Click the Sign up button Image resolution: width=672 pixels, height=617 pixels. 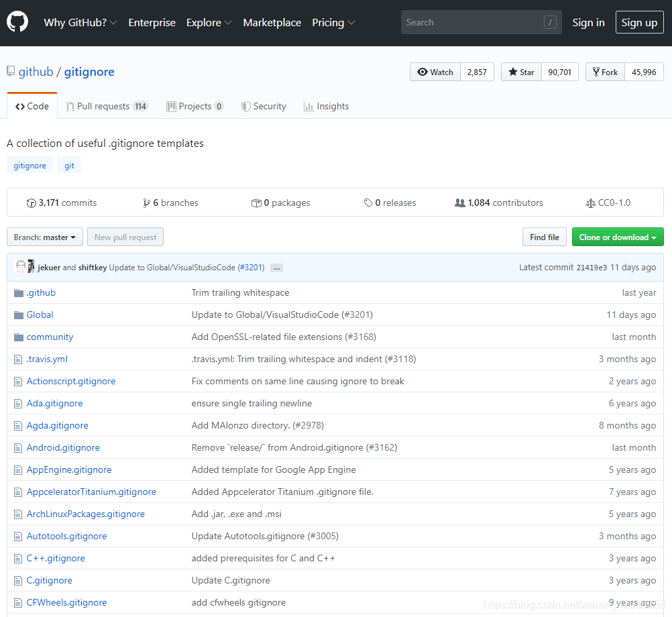tap(639, 22)
